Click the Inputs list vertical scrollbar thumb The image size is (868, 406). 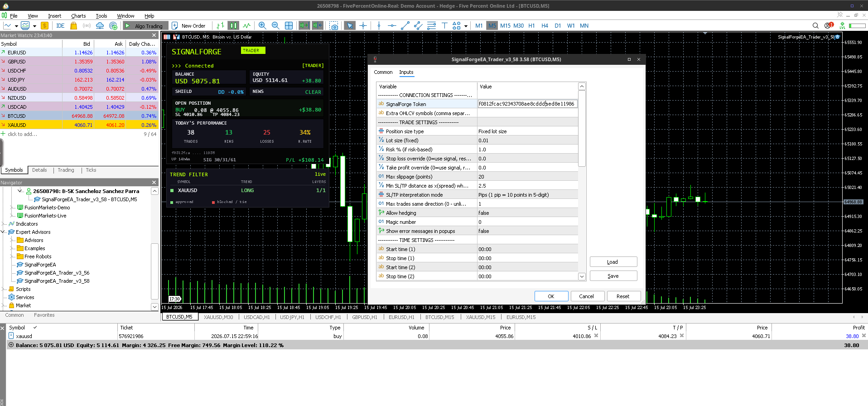point(582,128)
